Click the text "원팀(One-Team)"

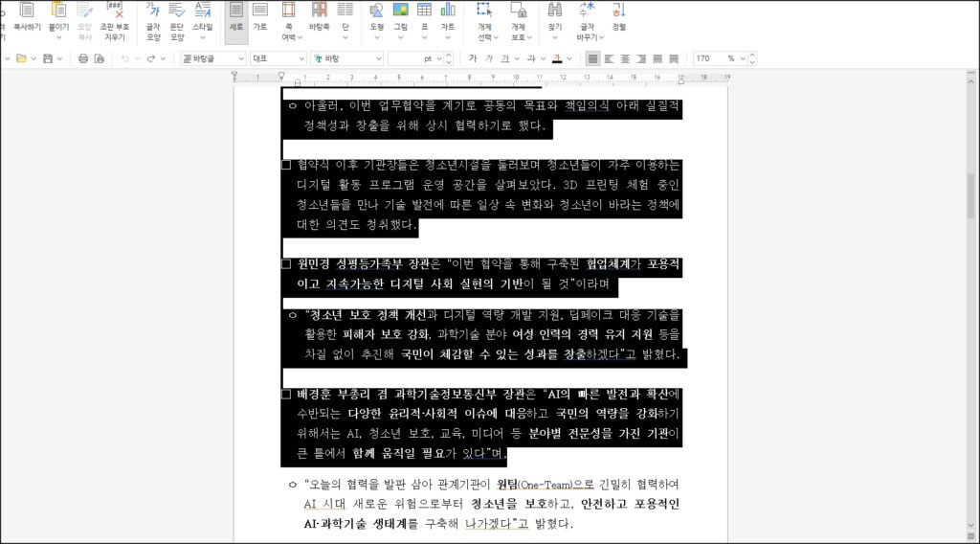click(x=534, y=485)
